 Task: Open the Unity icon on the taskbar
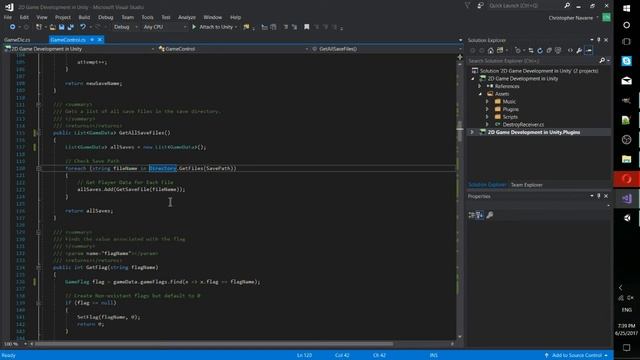[627, 218]
